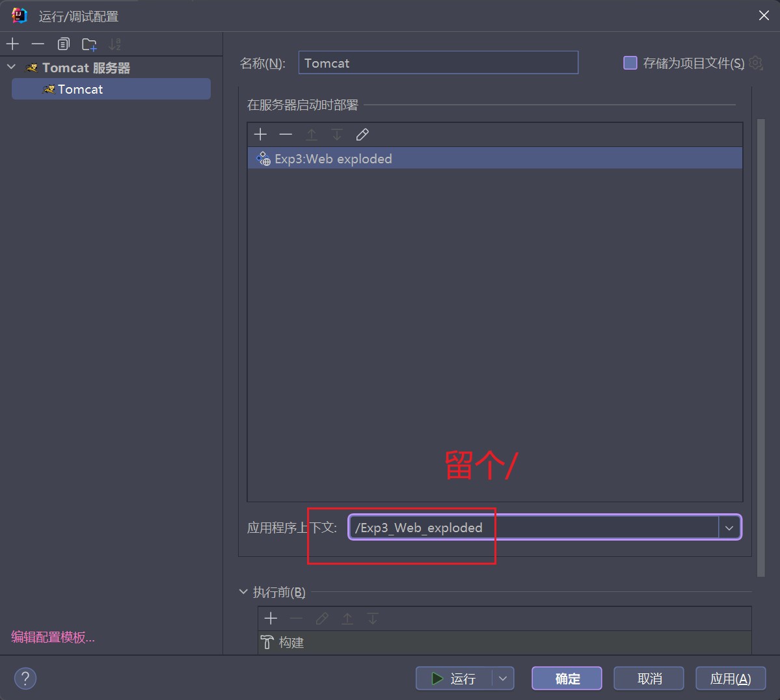This screenshot has height=700, width=780.
Task: Click the 取消 button
Action: pyautogui.click(x=649, y=678)
